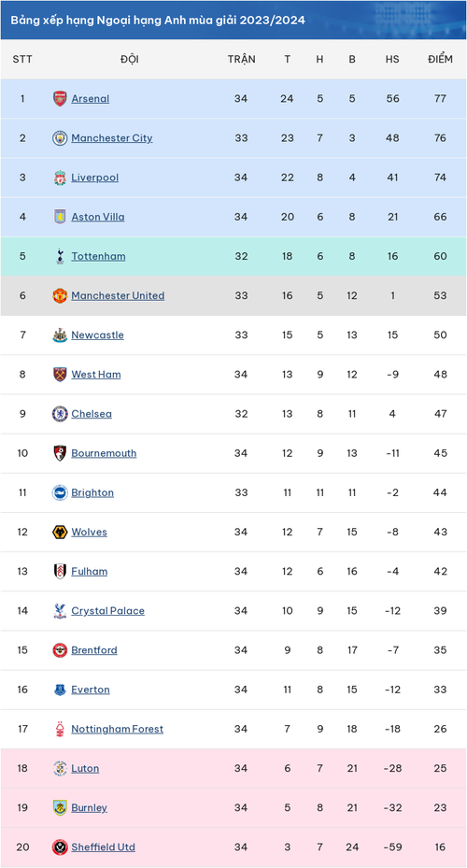
Task: Click the HS column header
Action: point(392,59)
